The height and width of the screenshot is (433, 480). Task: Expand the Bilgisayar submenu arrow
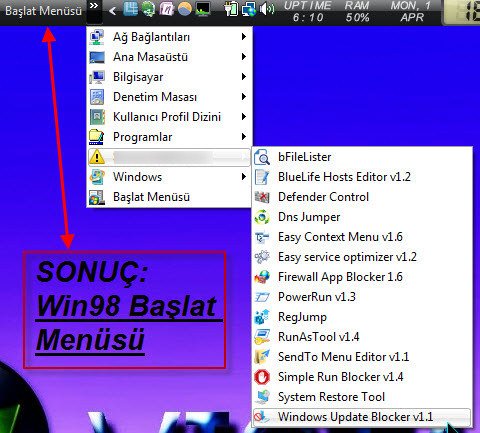[244, 77]
